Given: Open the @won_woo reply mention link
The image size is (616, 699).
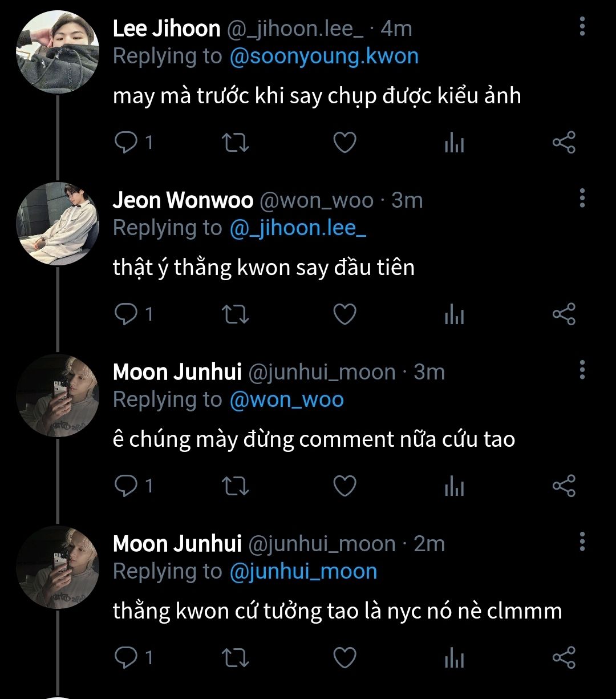Looking at the screenshot, I should (286, 400).
